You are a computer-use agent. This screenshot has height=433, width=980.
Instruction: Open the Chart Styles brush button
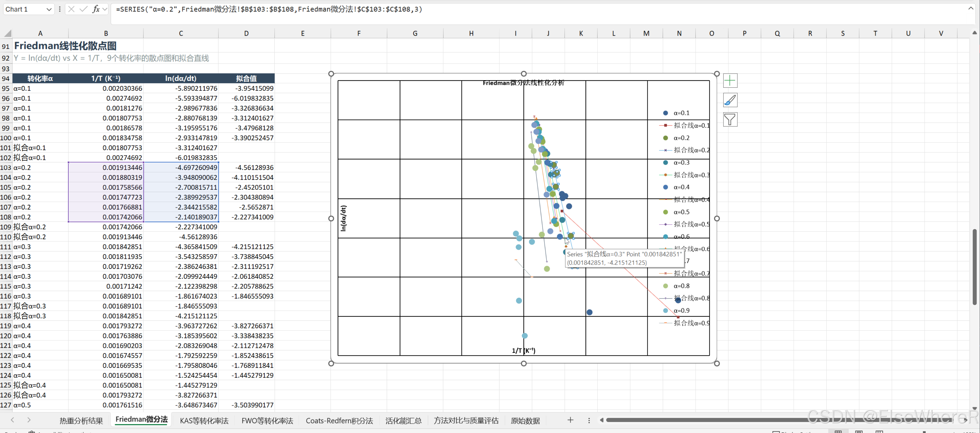[x=730, y=100]
